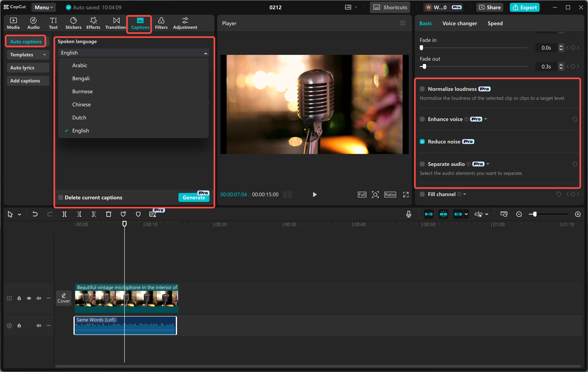588x372 pixels.
Task: Open the Menu in the top bar
Action: (43, 7)
